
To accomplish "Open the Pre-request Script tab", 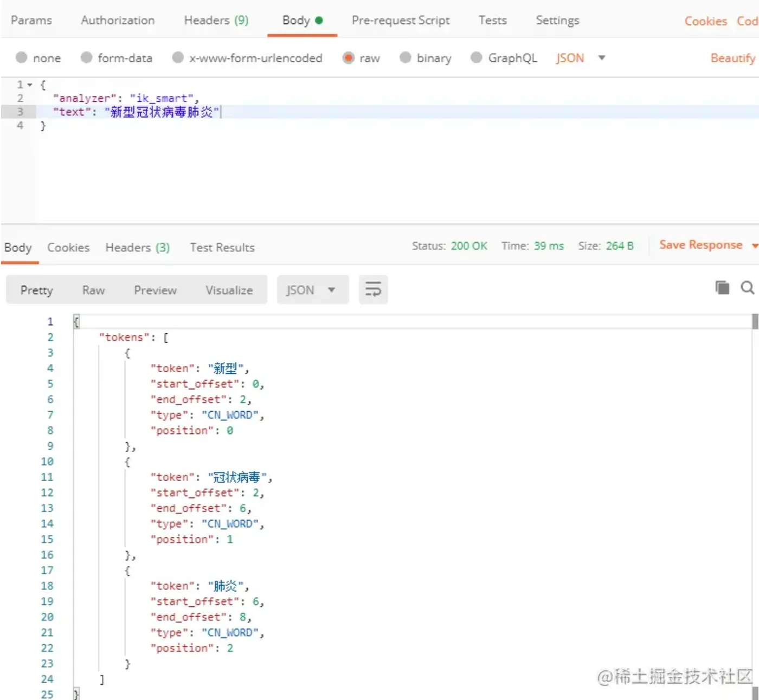I will click(401, 21).
